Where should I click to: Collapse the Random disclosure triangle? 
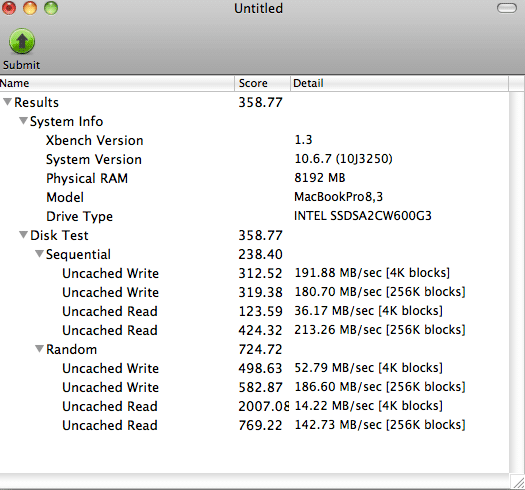point(39,349)
